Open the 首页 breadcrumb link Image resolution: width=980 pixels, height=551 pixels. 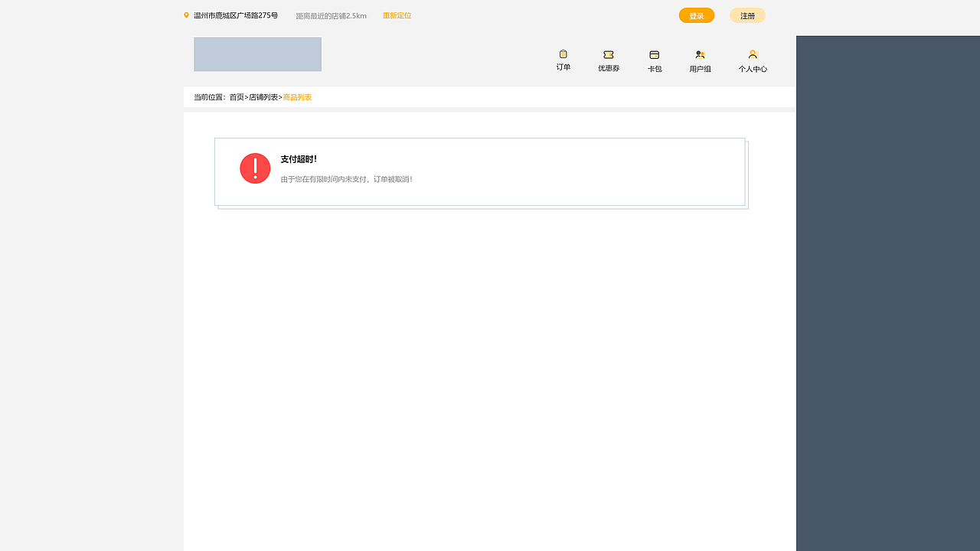tap(235, 97)
